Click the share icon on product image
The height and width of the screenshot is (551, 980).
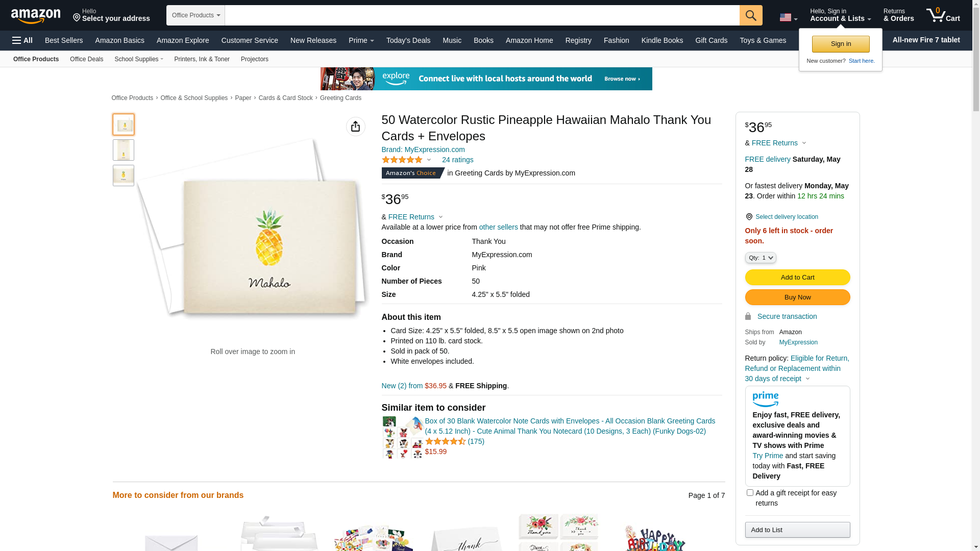pos(355,127)
